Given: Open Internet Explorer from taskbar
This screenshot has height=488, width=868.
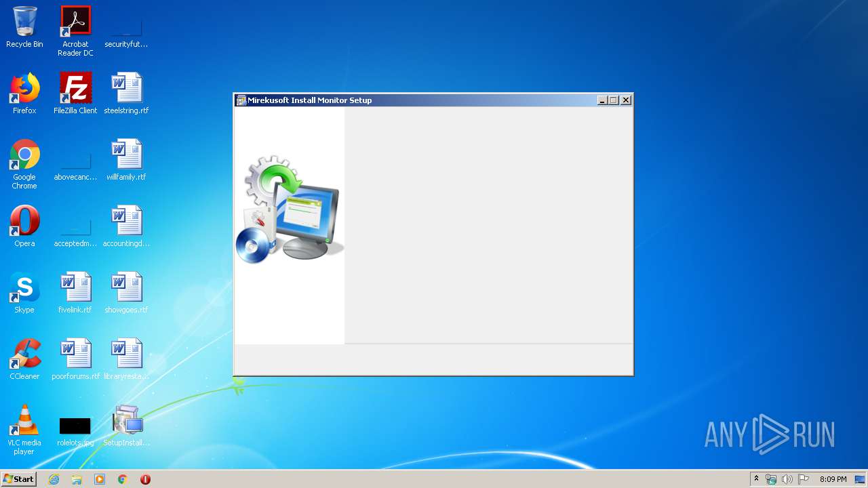Looking at the screenshot, I should pyautogui.click(x=54, y=479).
